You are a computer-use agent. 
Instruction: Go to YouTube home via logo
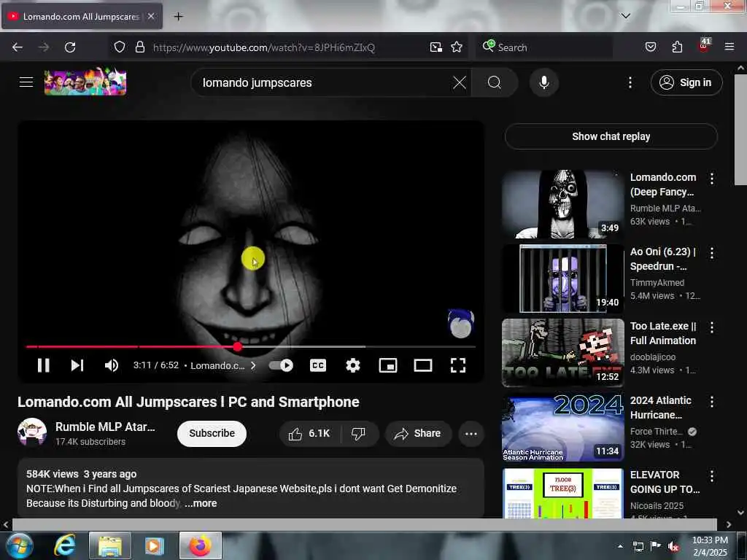pos(85,82)
